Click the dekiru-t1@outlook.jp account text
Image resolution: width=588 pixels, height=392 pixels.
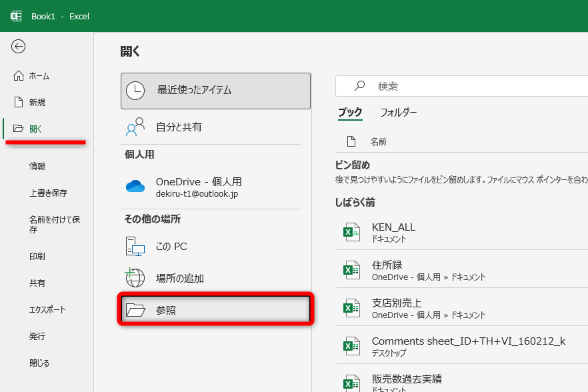pos(197,193)
